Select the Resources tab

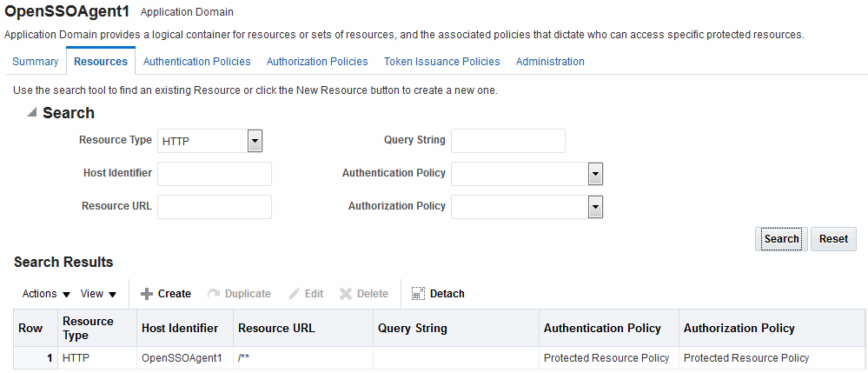(101, 62)
